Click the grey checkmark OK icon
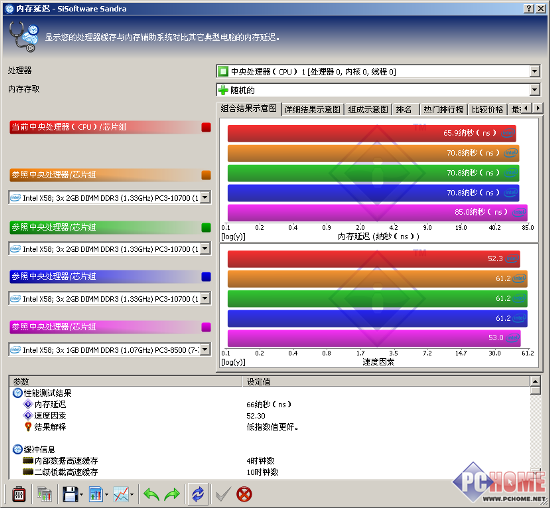The image size is (550, 508). click(223, 494)
